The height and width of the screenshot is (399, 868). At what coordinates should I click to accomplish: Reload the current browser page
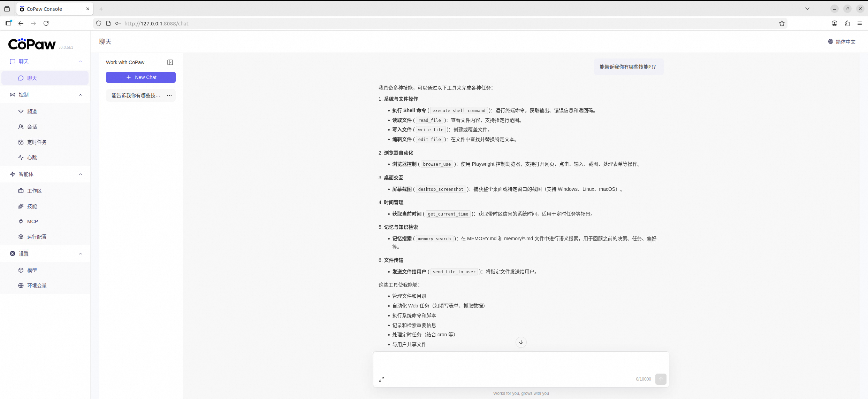[46, 23]
